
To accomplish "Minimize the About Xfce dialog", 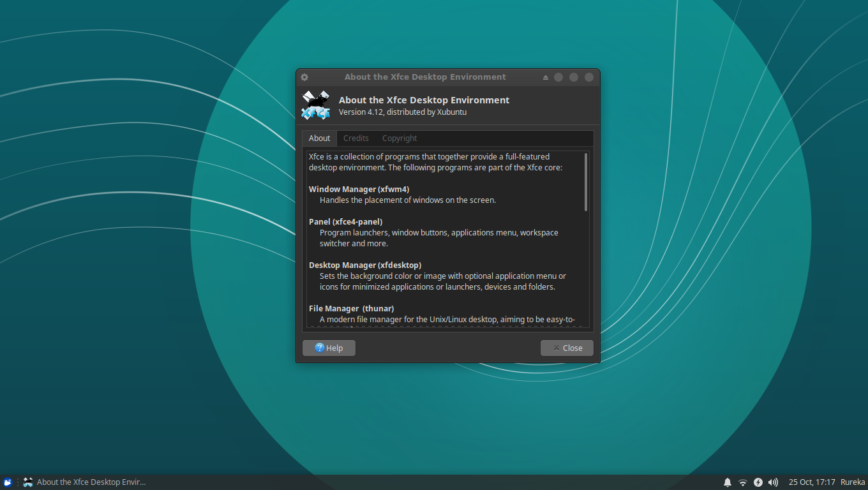I will point(558,77).
